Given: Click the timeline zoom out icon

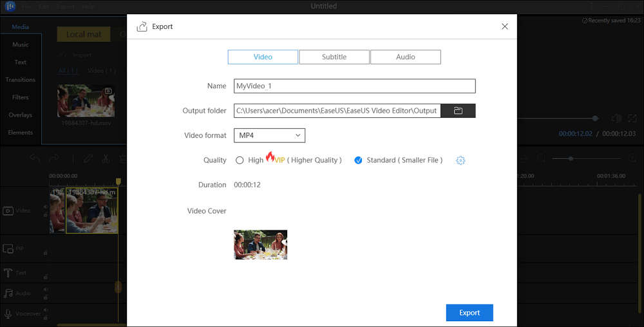Looking at the screenshot, I should (540, 158).
